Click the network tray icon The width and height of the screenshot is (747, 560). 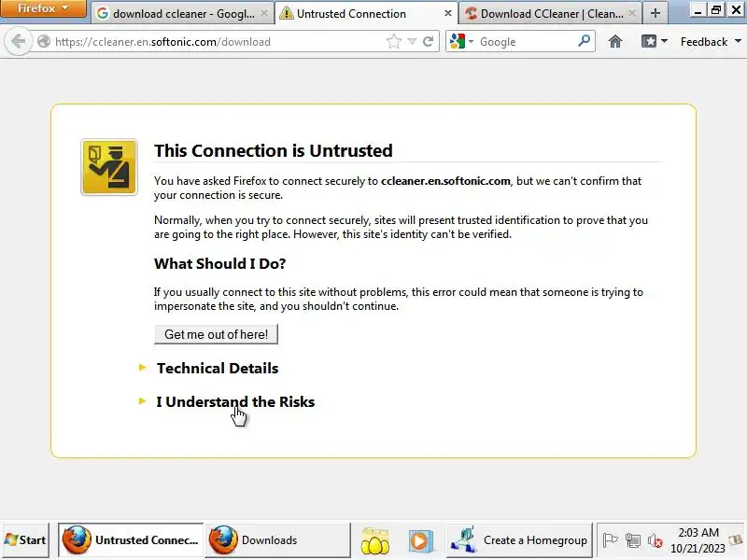coord(633,540)
